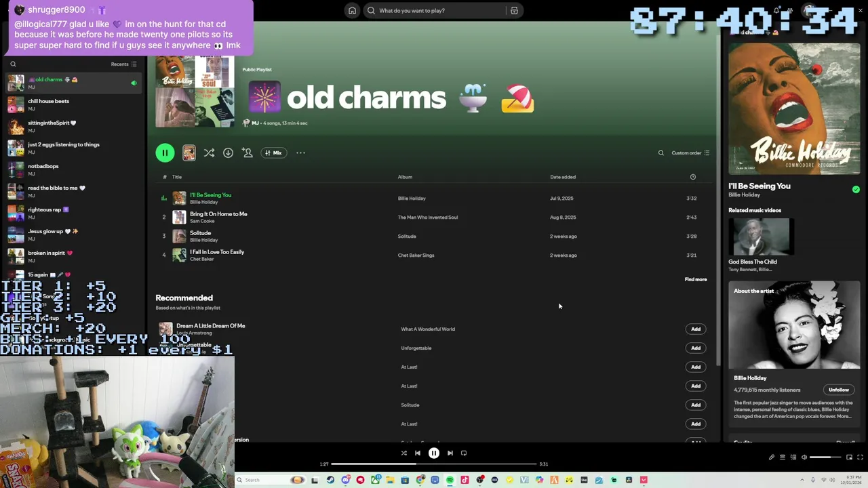
Task: Open Connect to a device
Action: 793,457
